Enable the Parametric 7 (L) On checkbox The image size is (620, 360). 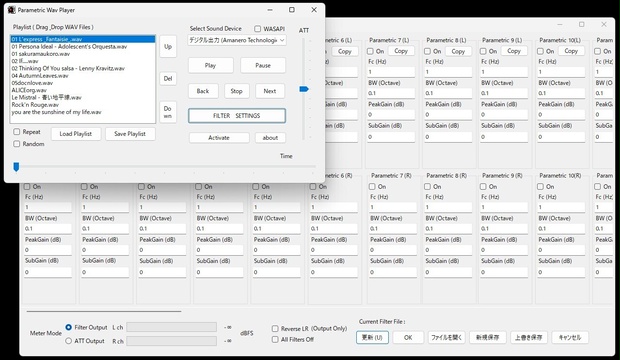(x=370, y=51)
